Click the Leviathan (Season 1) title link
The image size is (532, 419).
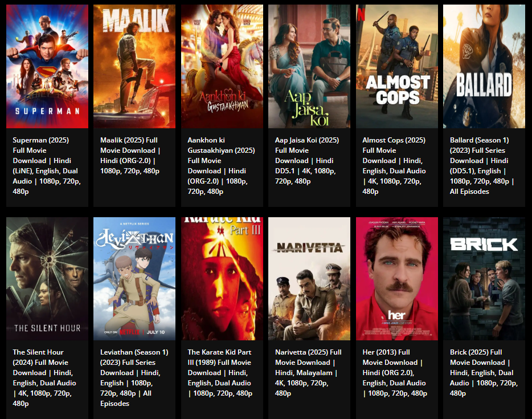click(x=134, y=378)
